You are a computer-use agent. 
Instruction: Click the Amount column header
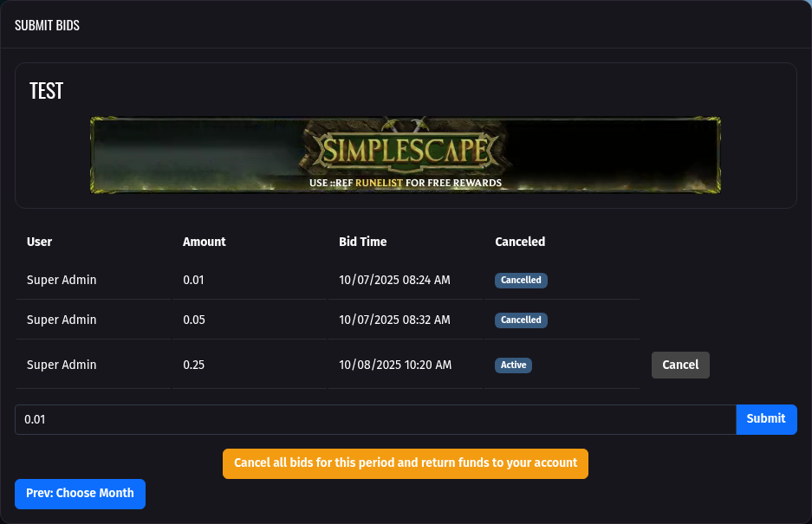point(204,242)
